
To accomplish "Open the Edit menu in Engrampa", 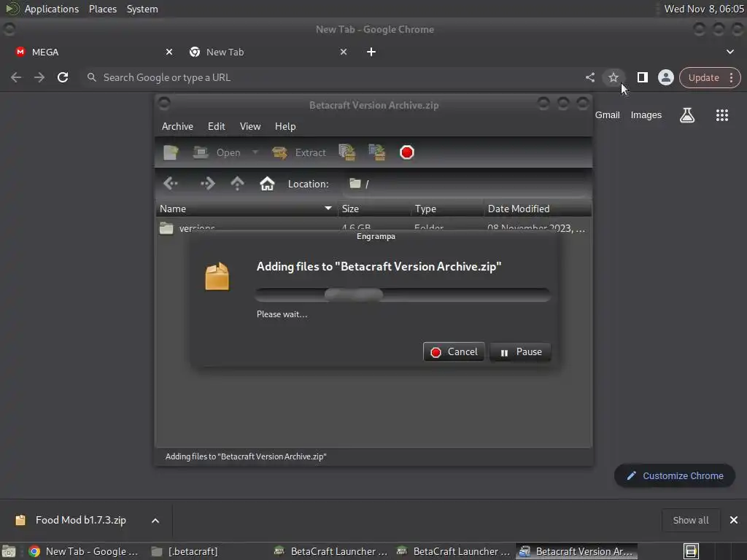I will coord(216,126).
